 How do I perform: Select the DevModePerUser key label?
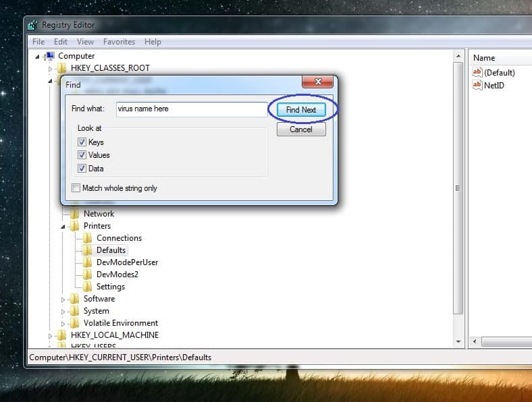pyautogui.click(x=127, y=262)
